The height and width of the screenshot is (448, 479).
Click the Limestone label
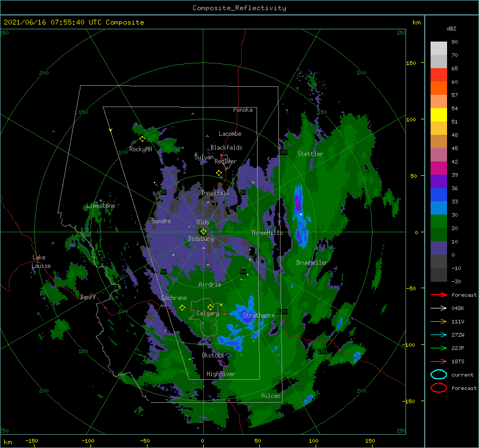(x=101, y=206)
